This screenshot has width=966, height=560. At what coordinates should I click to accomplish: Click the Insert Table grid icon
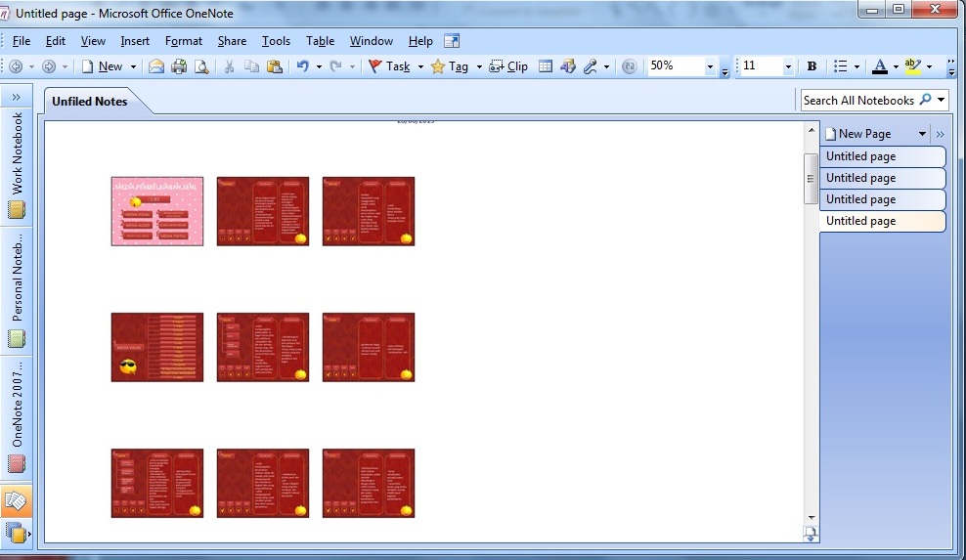[x=546, y=65]
